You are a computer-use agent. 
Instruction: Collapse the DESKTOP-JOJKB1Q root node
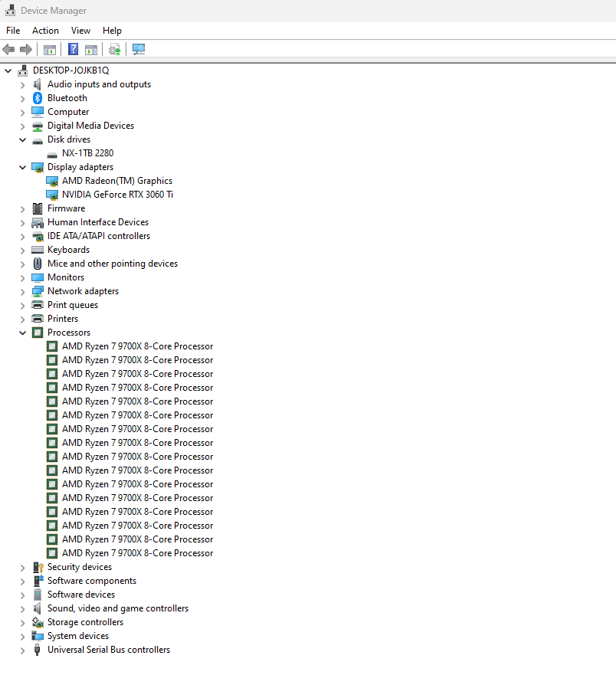click(8, 70)
